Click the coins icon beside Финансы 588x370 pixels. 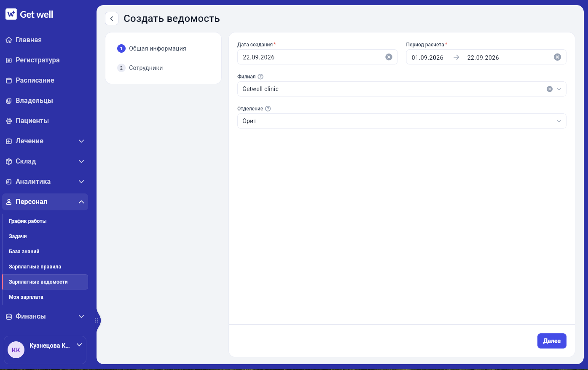click(x=9, y=316)
